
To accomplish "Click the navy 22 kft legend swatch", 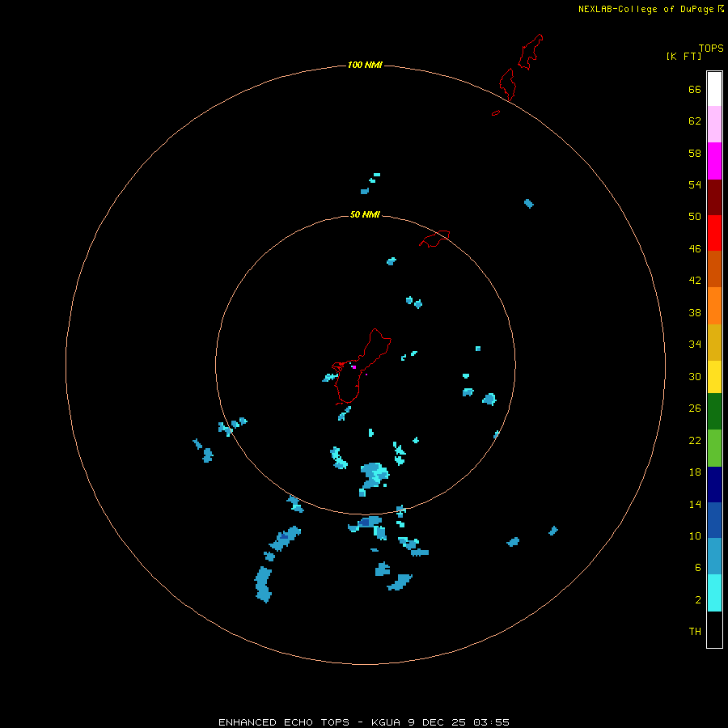I will pyautogui.click(x=714, y=485).
